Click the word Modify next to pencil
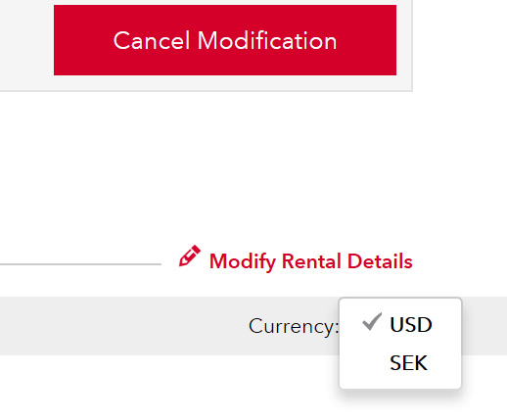This screenshot has width=507, height=420. click(243, 261)
